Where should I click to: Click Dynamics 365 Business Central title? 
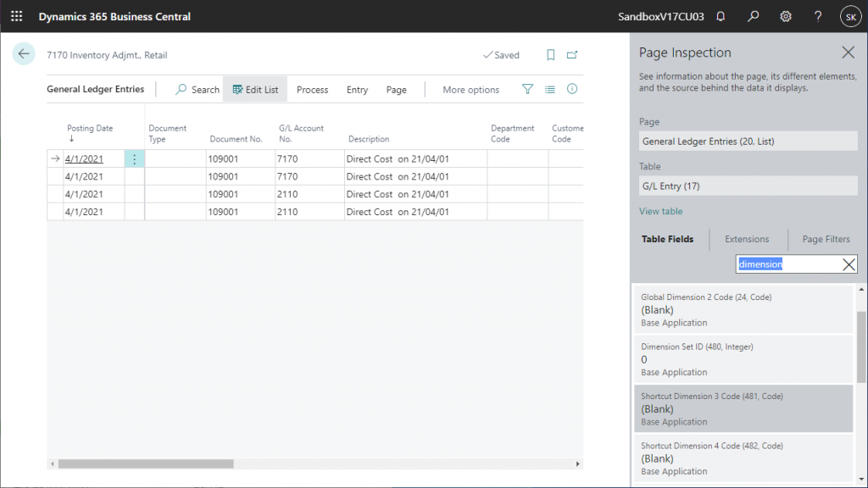(x=114, y=17)
